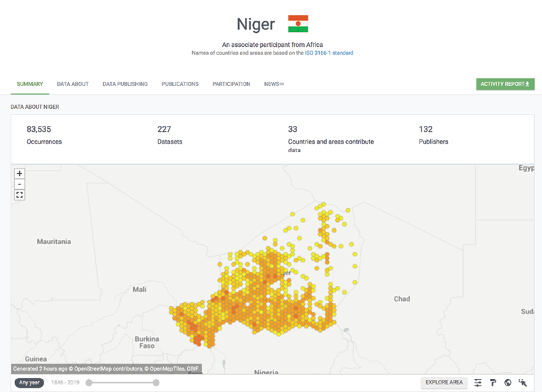
Task: Switch to the Data About tab
Action: click(x=73, y=84)
